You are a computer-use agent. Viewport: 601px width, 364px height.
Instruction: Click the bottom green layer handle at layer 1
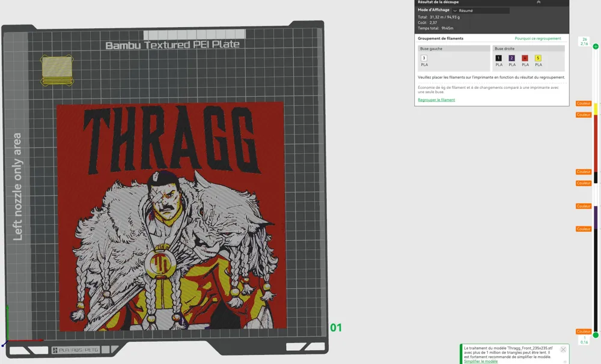(x=596, y=335)
